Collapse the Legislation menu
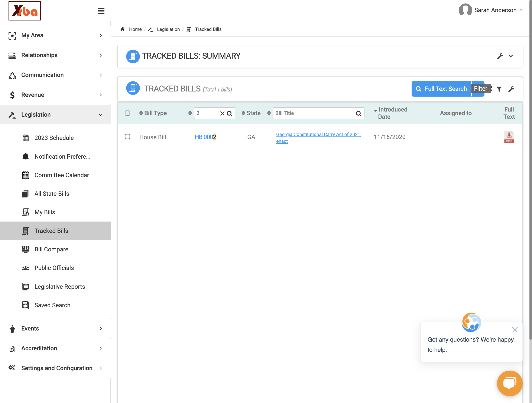 [x=55, y=115]
